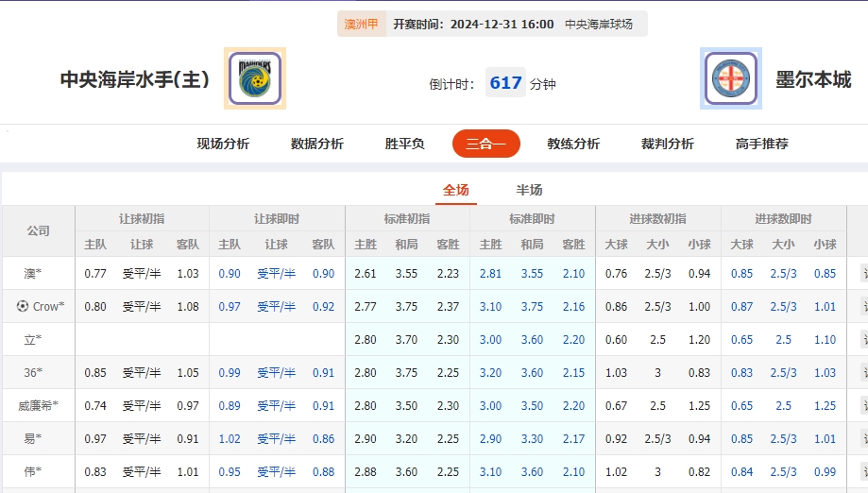Switch to 半场 odds view

(x=530, y=190)
